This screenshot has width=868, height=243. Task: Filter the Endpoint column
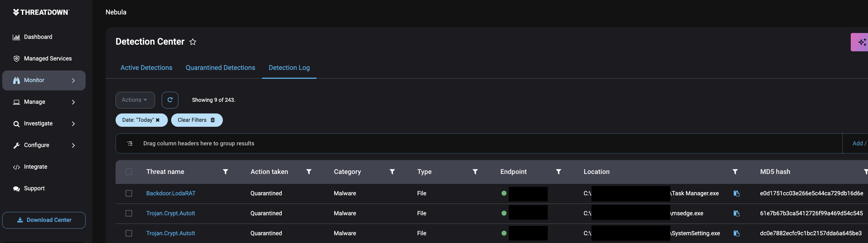(x=558, y=172)
